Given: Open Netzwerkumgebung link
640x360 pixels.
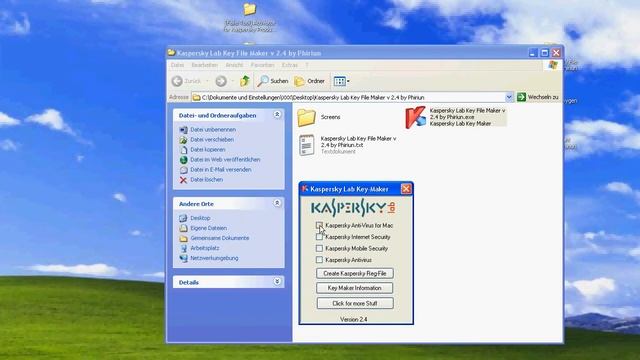Looking at the screenshot, I should click(214, 258).
